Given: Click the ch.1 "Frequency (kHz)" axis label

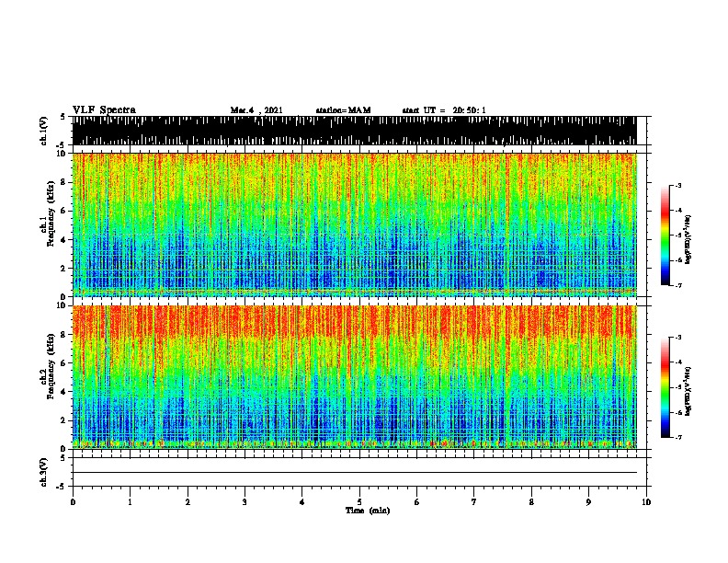Looking at the screenshot, I should click(x=51, y=214).
